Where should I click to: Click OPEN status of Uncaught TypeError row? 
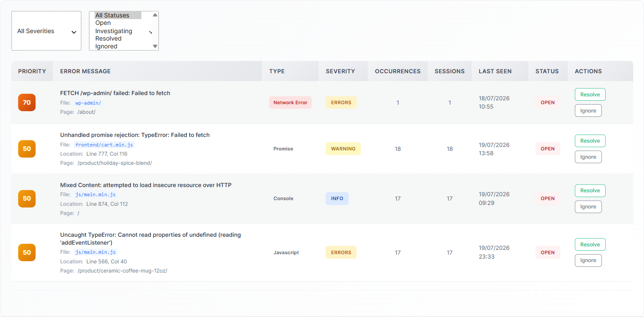[548, 252]
